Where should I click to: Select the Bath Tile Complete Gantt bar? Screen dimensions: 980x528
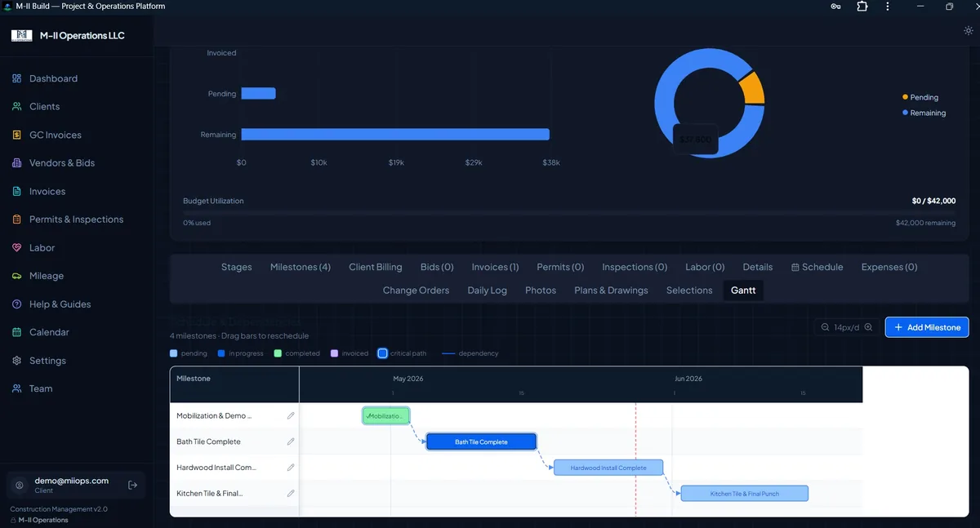tap(481, 441)
